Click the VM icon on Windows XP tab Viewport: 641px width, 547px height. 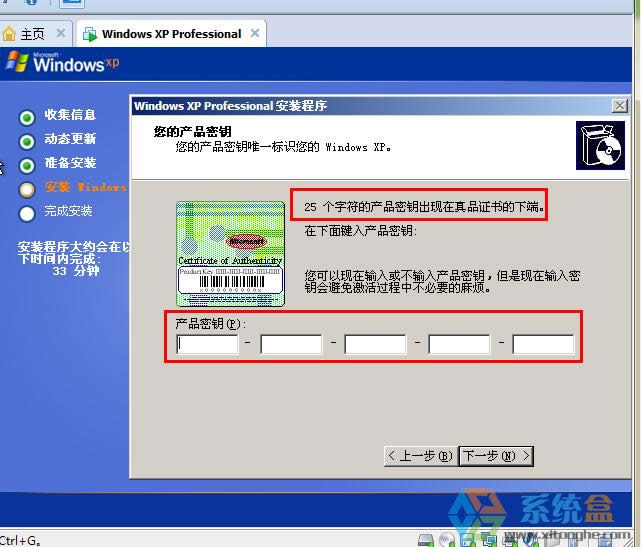point(90,34)
